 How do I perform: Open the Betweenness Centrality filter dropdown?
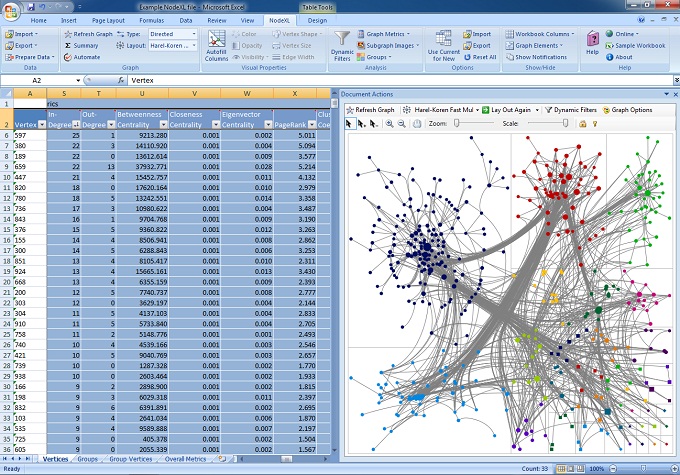click(x=163, y=125)
